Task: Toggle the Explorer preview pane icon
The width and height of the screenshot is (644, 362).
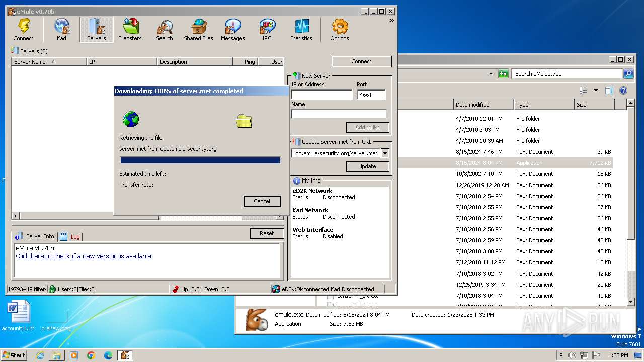Action: (x=609, y=90)
